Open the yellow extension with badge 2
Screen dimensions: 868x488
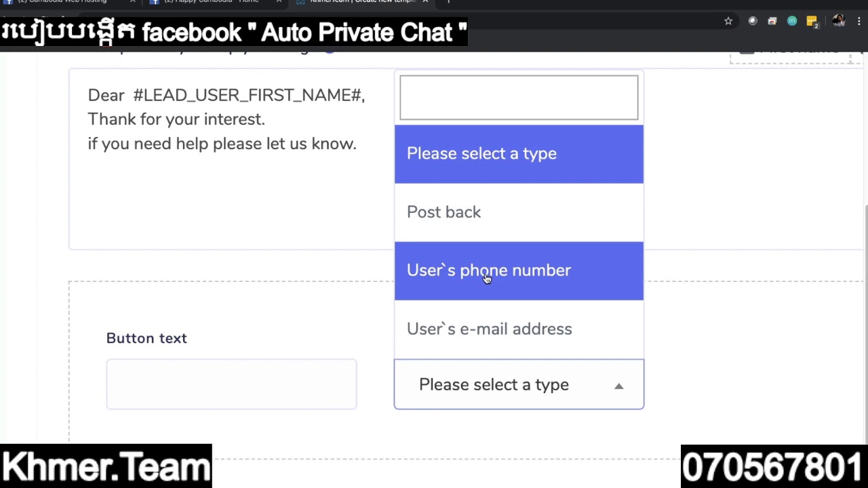(x=812, y=22)
